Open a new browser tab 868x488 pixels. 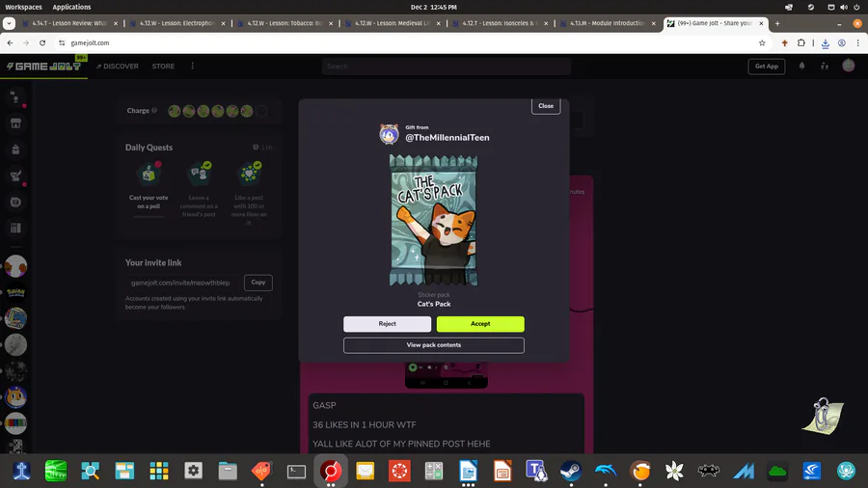[777, 23]
